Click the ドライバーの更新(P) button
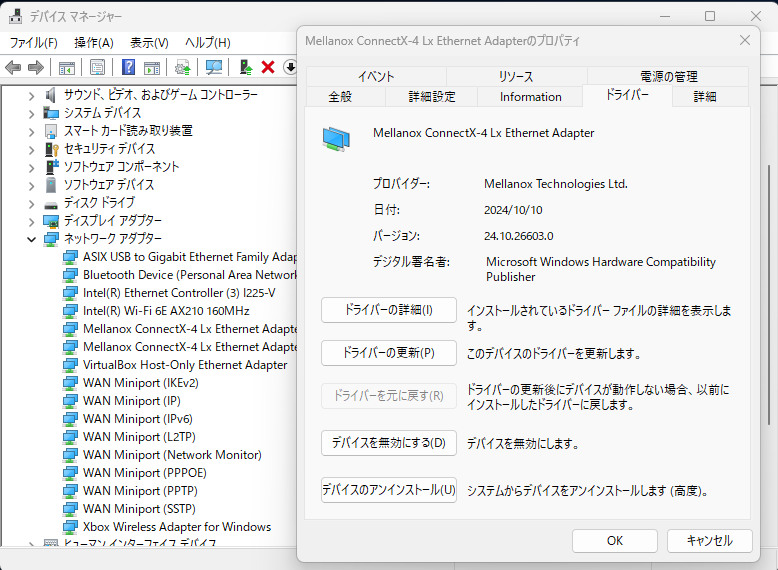Viewport: 778px width, 570px height. pos(389,353)
